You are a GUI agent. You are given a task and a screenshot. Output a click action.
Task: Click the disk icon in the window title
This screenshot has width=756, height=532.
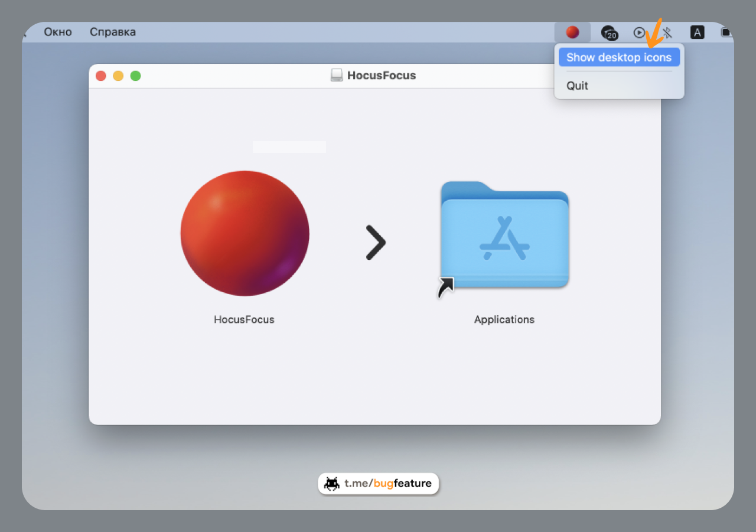coord(337,76)
